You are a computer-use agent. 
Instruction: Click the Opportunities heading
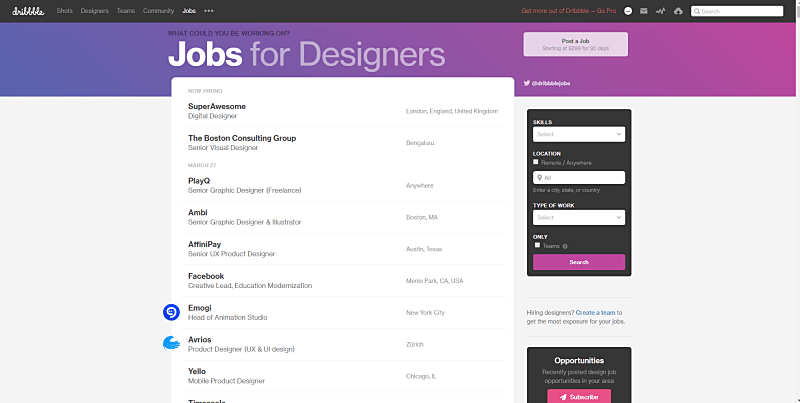click(579, 360)
